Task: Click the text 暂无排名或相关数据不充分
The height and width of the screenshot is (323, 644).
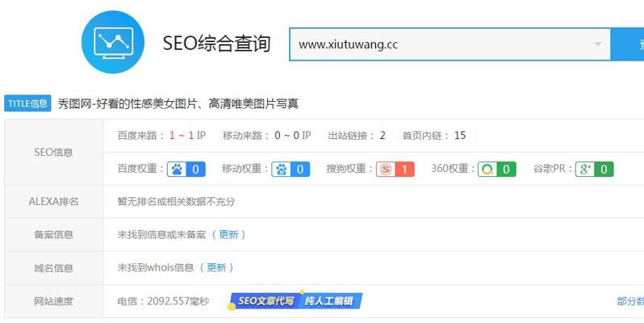Action: coord(176,202)
